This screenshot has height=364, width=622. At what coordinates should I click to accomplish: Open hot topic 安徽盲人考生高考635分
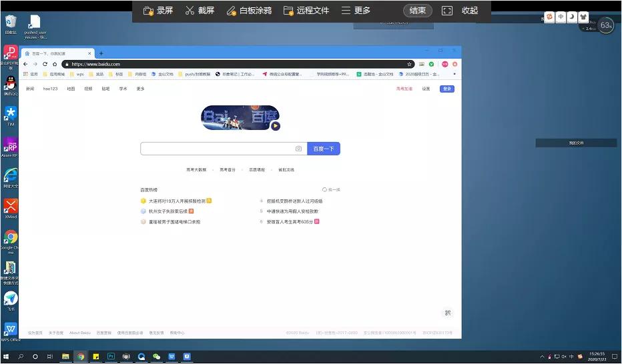[x=290, y=221]
